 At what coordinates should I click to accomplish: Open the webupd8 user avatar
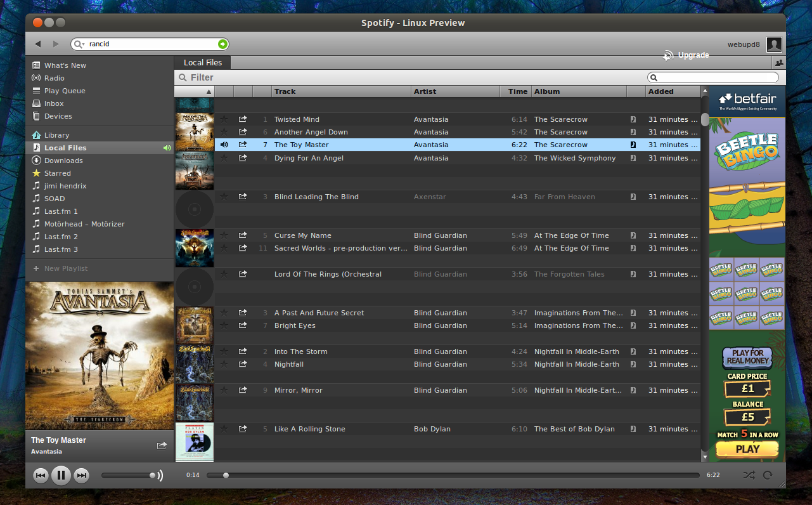(x=774, y=44)
